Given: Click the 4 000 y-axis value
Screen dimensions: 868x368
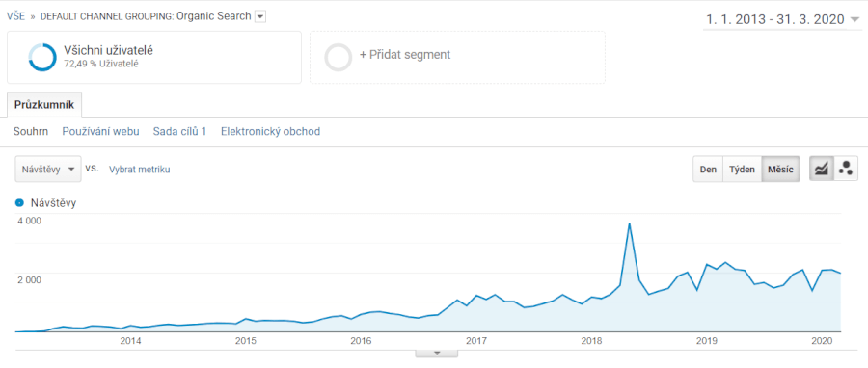Looking at the screenshot, I should click(x=30, y=221).
